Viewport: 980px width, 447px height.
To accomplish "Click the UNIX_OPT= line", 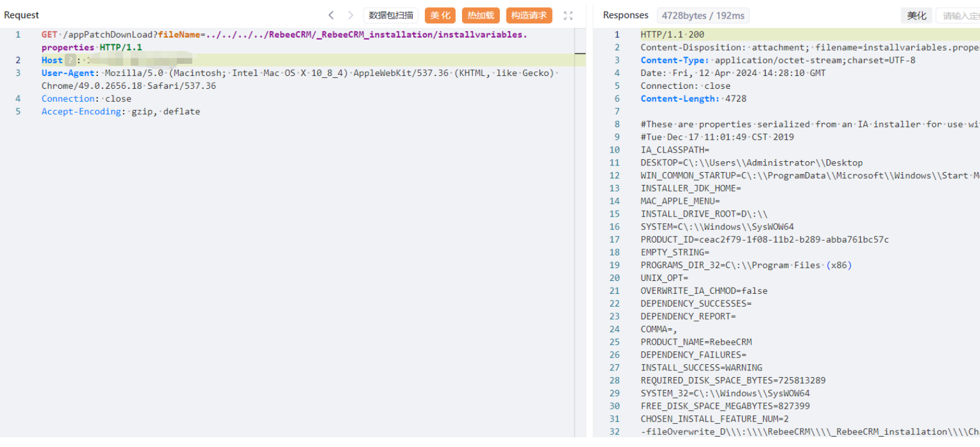I will click(664, 277).
